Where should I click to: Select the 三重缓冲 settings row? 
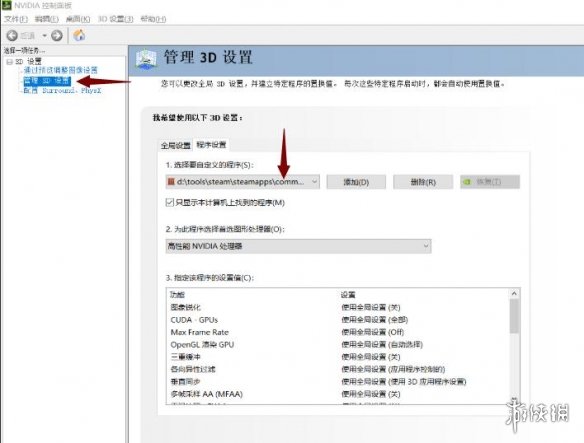pyautogui.click(x=338, y=357)
